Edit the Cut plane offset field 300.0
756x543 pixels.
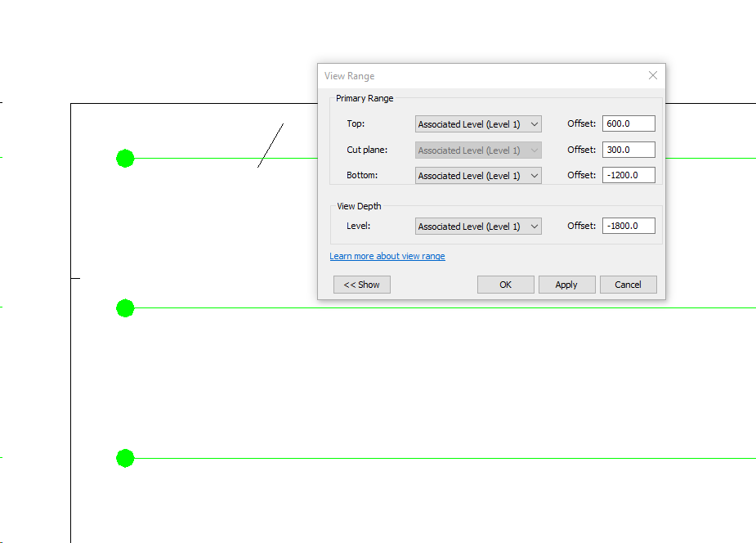tap(628, 150)
